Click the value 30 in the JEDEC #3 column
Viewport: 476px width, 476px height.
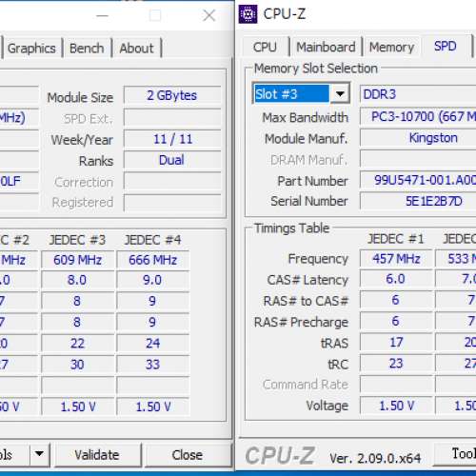point(77,365)
